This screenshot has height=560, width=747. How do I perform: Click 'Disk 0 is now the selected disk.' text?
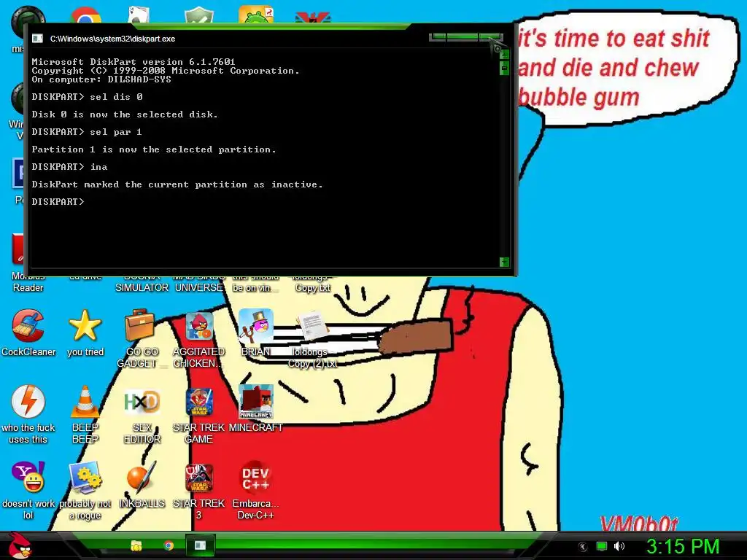click(x=125, y=114)
